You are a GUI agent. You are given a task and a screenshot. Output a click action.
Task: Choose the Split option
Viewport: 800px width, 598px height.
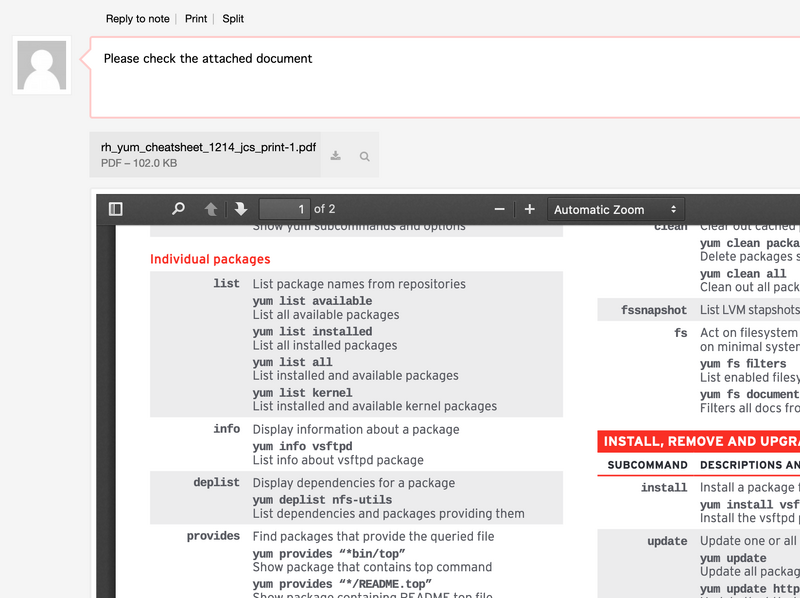(233, 19)
